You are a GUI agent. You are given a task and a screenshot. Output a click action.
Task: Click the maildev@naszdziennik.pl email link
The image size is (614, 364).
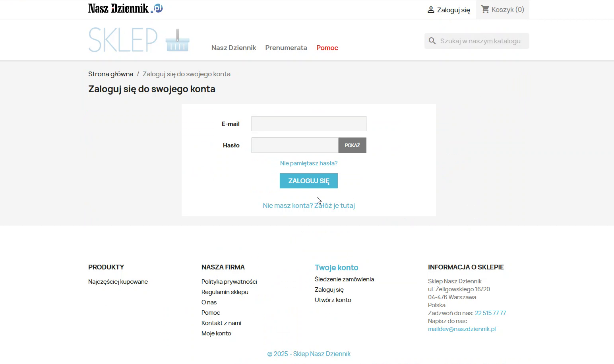click(x=462, y=329)
